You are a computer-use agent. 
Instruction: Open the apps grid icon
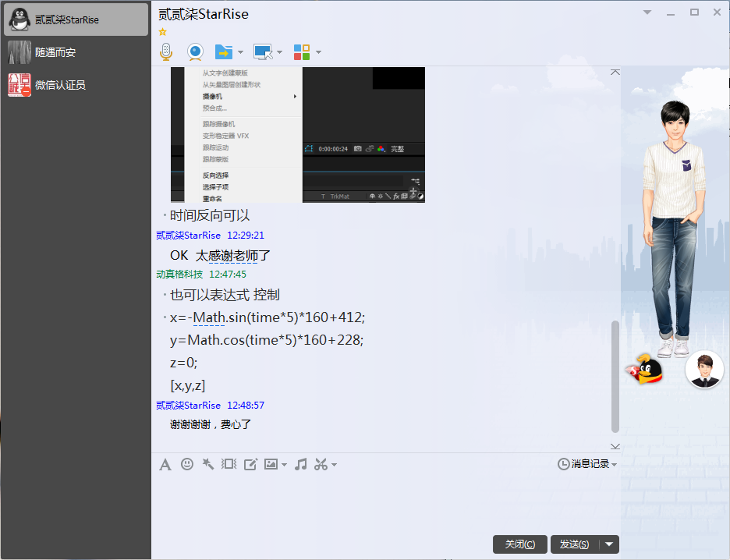[302, 52]
